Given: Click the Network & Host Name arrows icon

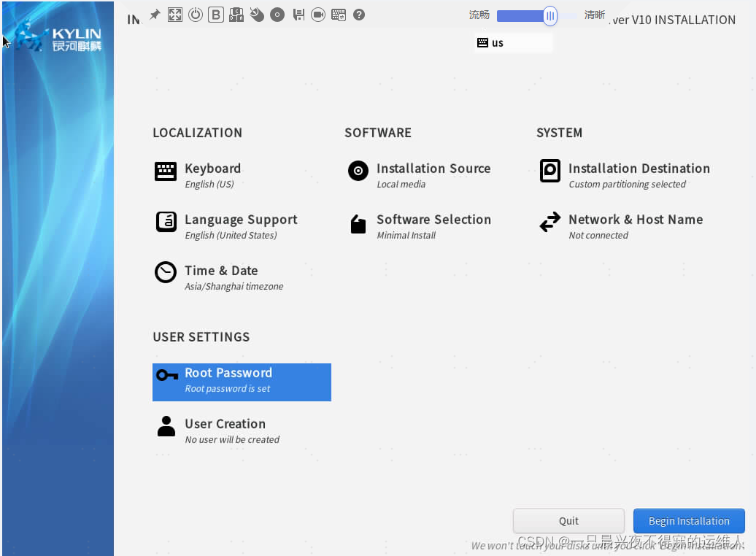Looking at the screenshot, I should [550, 222].
